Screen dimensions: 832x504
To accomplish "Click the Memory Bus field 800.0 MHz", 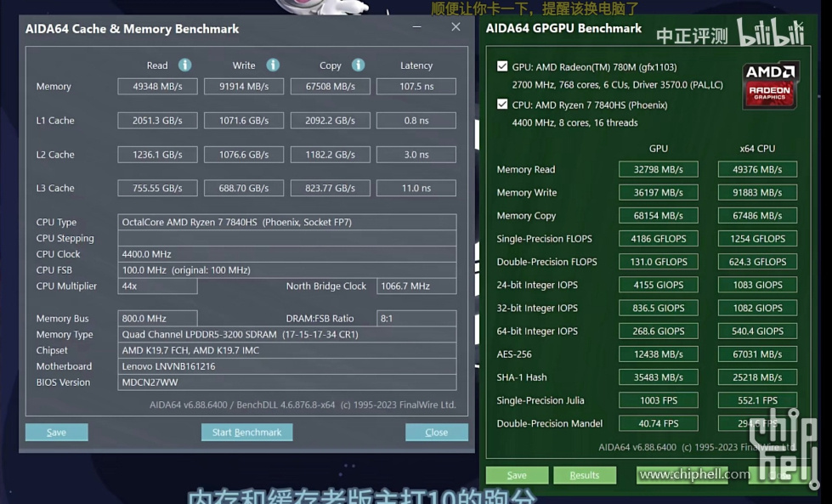I will [x=157, y=319].
